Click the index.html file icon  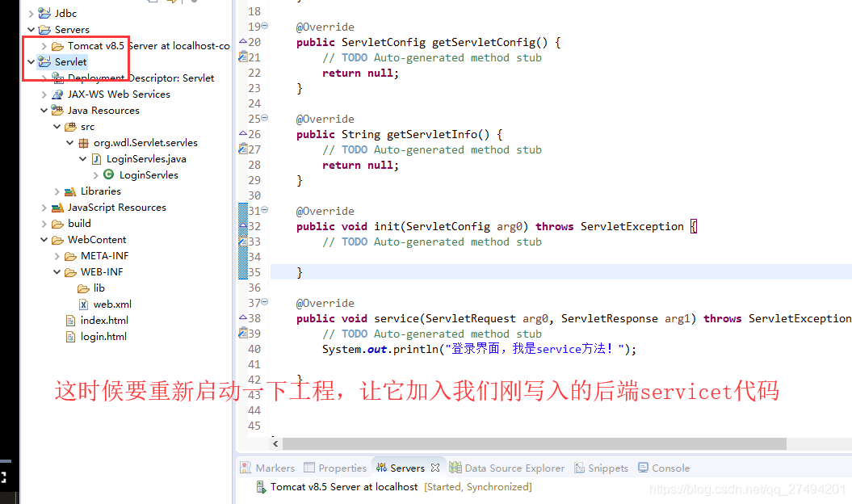tap(70, 321)
